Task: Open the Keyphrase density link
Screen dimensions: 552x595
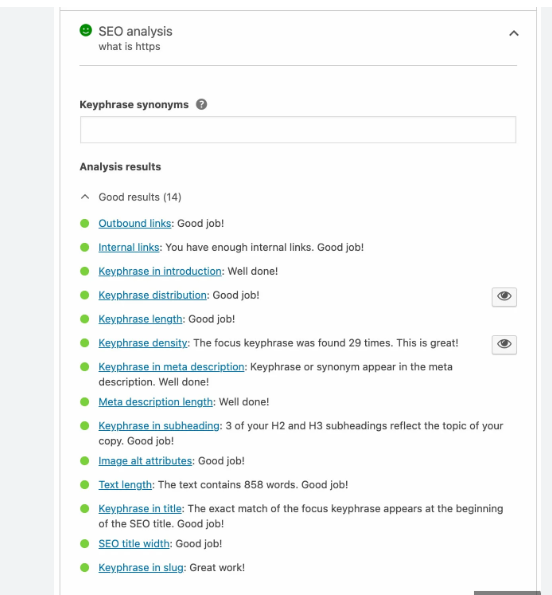Action: (x=143, y=343)
